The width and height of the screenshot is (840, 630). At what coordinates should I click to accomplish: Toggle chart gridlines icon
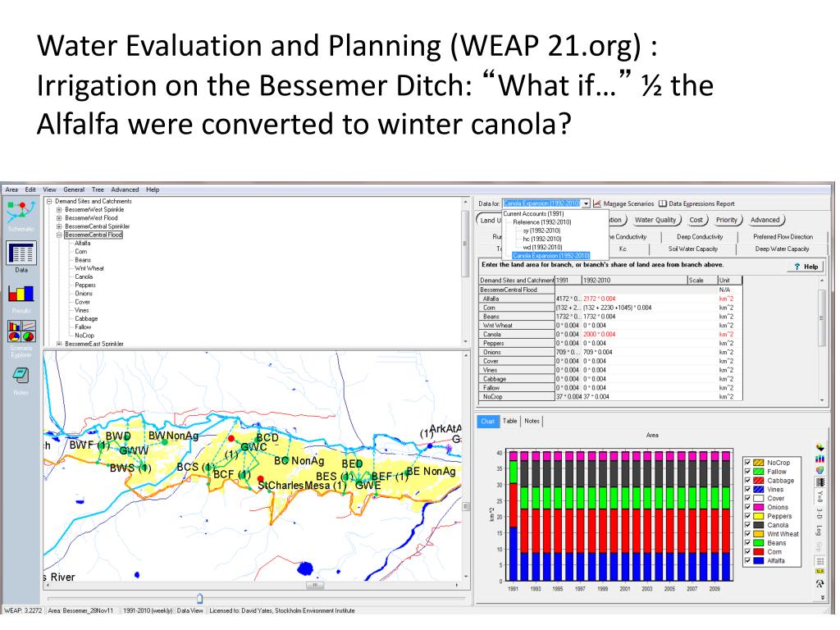(x=819, y=561)
